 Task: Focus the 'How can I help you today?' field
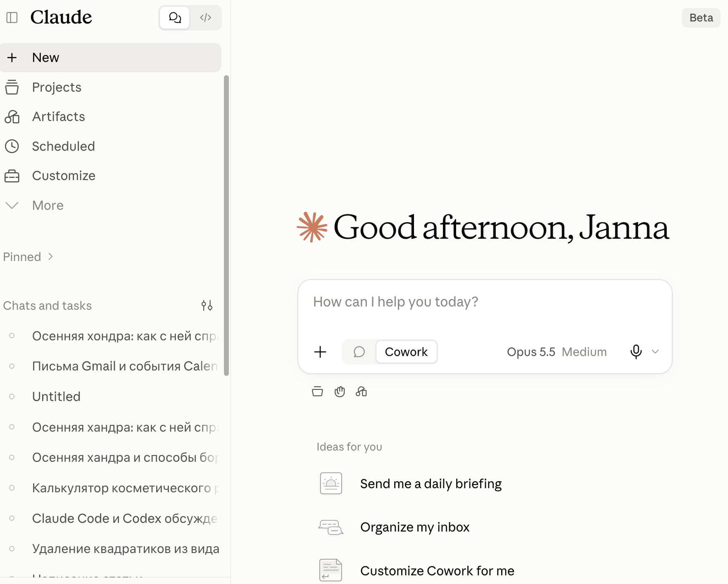[485, 302]
